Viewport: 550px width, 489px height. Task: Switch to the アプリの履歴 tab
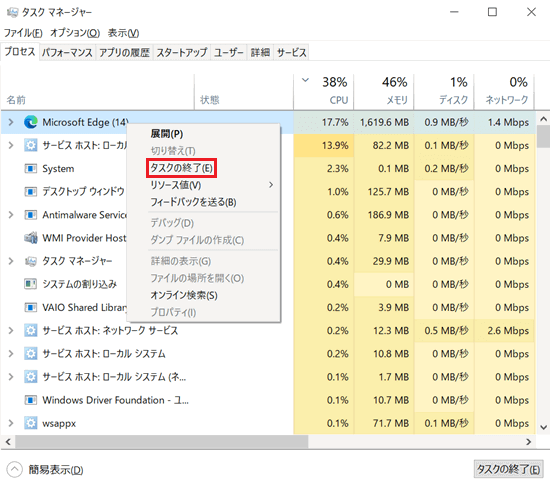[x=125, y=53]
